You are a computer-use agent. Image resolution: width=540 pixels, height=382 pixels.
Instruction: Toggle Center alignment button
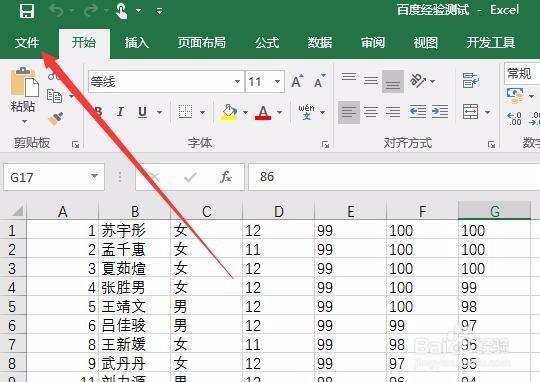[x=371, y=112]
